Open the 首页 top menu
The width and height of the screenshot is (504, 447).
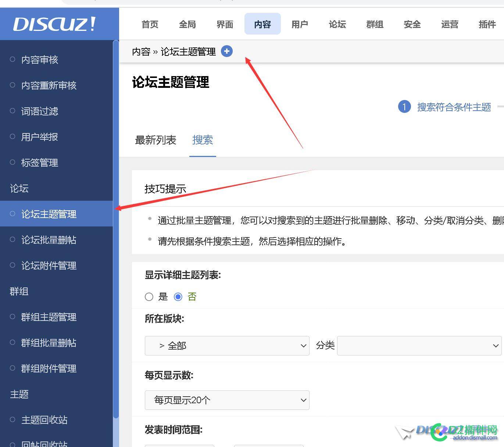pyautogui.click(x=150, y=24)
